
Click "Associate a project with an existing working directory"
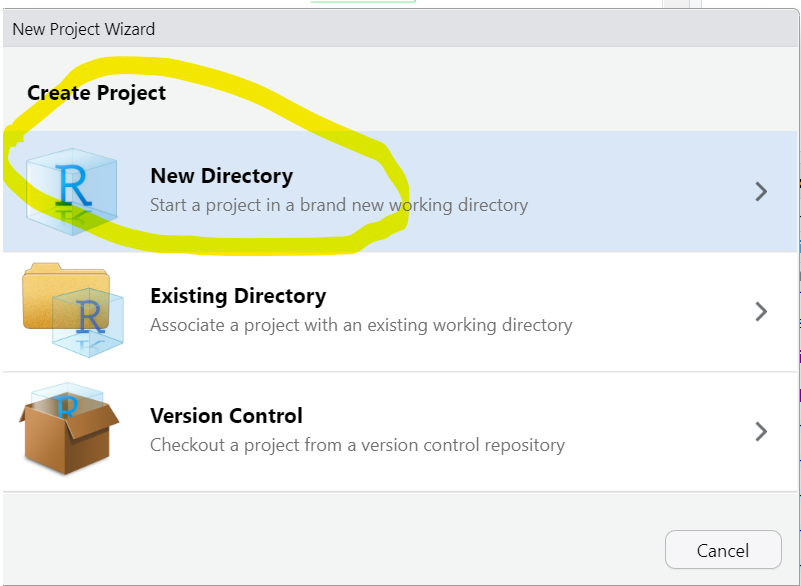361,325
